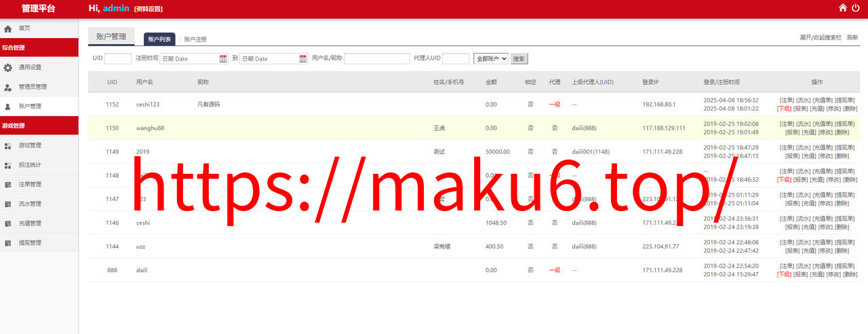Image resolution: width=868 pixels, height=334 pixels.
Task: Click the power logout icon in header
Action: coord(856,8)
